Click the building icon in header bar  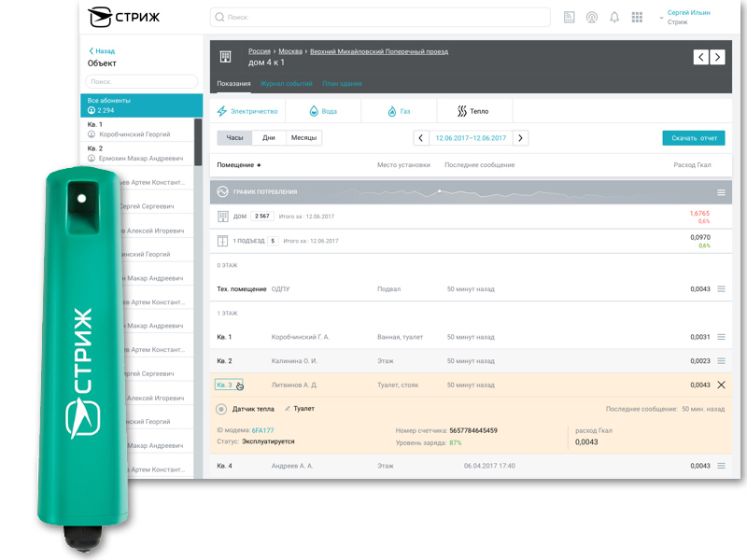(x=225, y=57)
